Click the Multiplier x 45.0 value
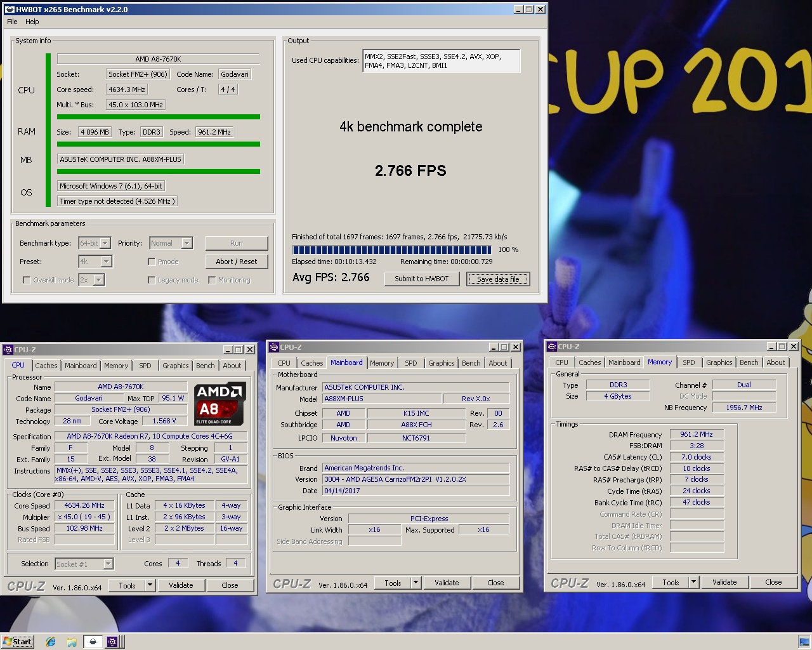Image resolution: width=812 pixels, height=650 pixels. 84,517
